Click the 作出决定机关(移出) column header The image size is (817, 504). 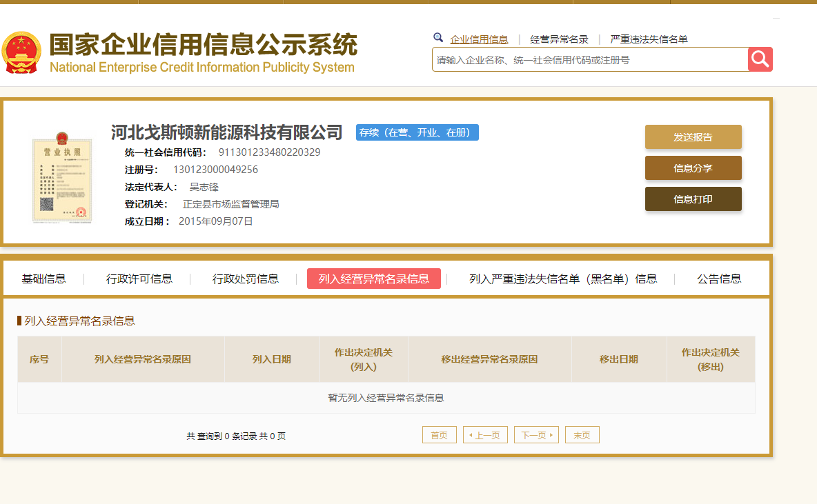tap(711, 359)
